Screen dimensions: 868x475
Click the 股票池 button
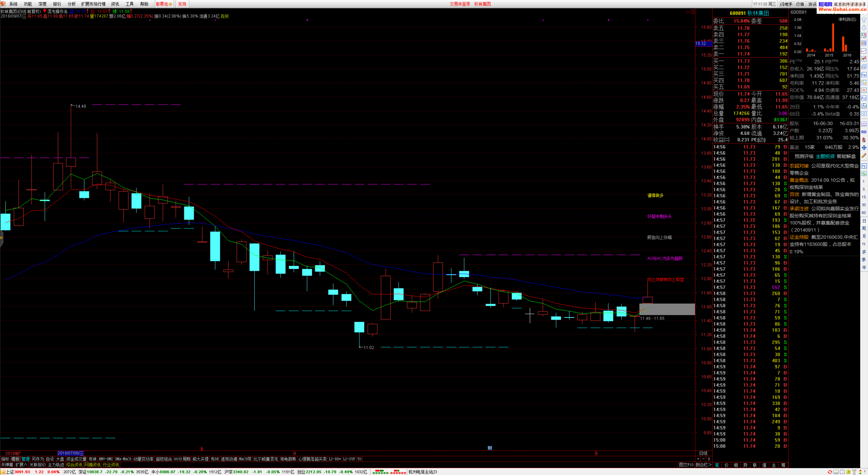[x=164, y=4]
